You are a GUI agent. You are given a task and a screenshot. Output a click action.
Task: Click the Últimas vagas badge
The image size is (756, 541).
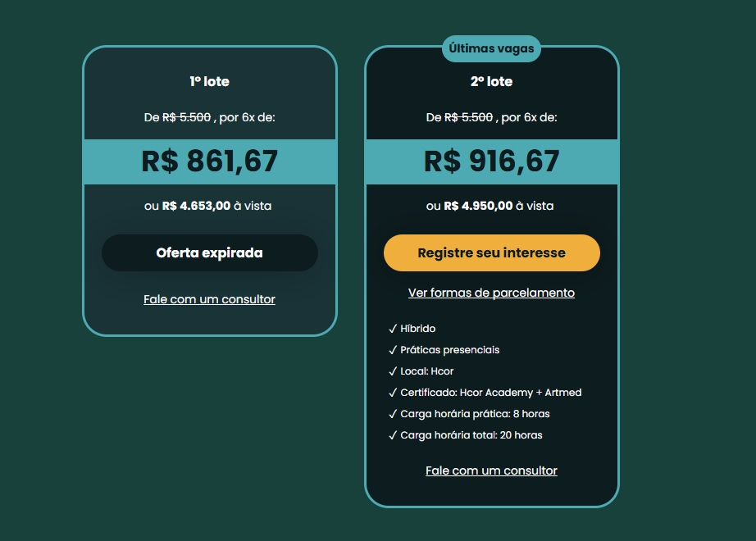click(x=491, y=48)
